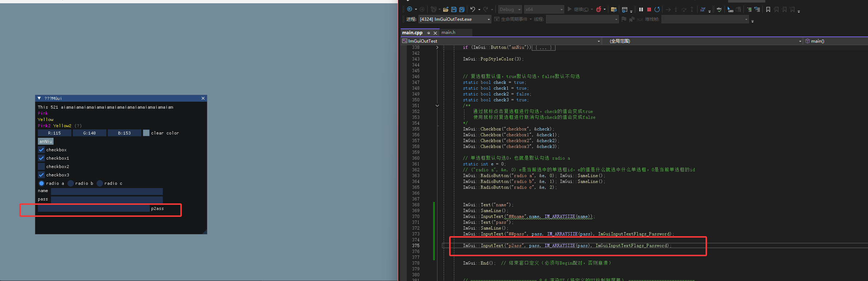
Task: Open the process ImGuiOutTest.exe dropdown
Action: 455,19
